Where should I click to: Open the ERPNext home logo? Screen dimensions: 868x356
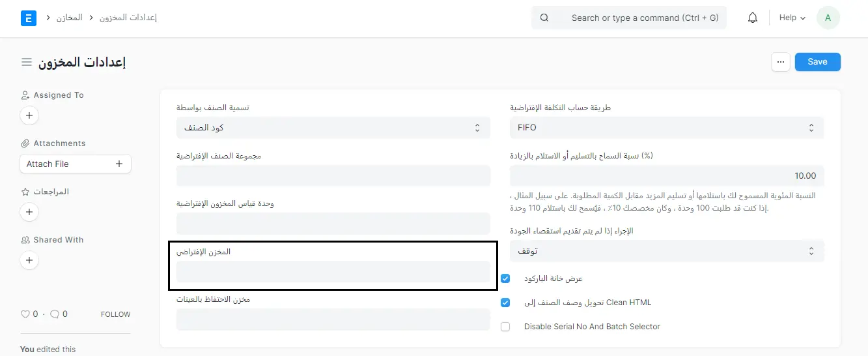pos(29,18)
